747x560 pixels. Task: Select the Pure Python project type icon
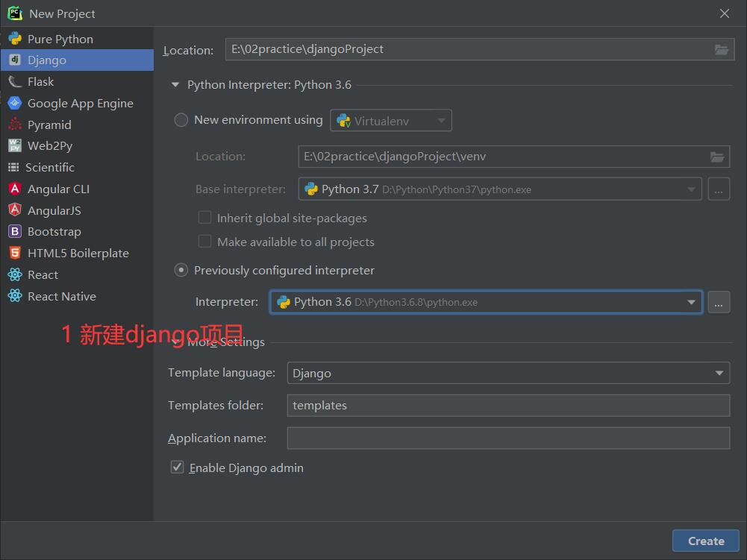point(15,39)
